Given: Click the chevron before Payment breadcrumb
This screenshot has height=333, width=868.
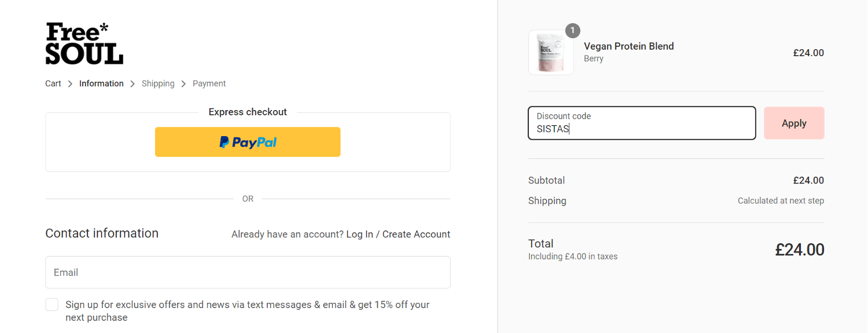Looking at the screenshot, I should (183, 84).
